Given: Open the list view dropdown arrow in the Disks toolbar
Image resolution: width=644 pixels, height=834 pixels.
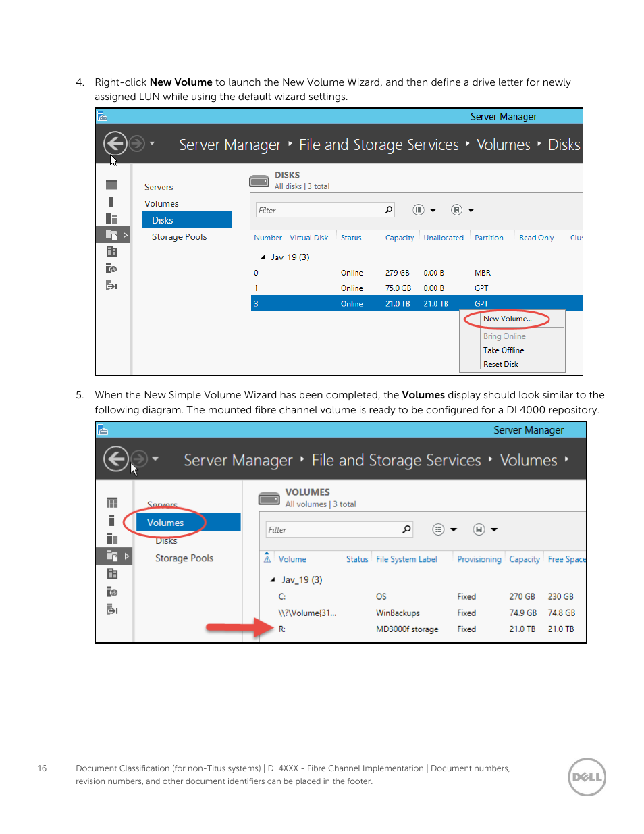Looking at the screenshot, I should click(433, 210).
